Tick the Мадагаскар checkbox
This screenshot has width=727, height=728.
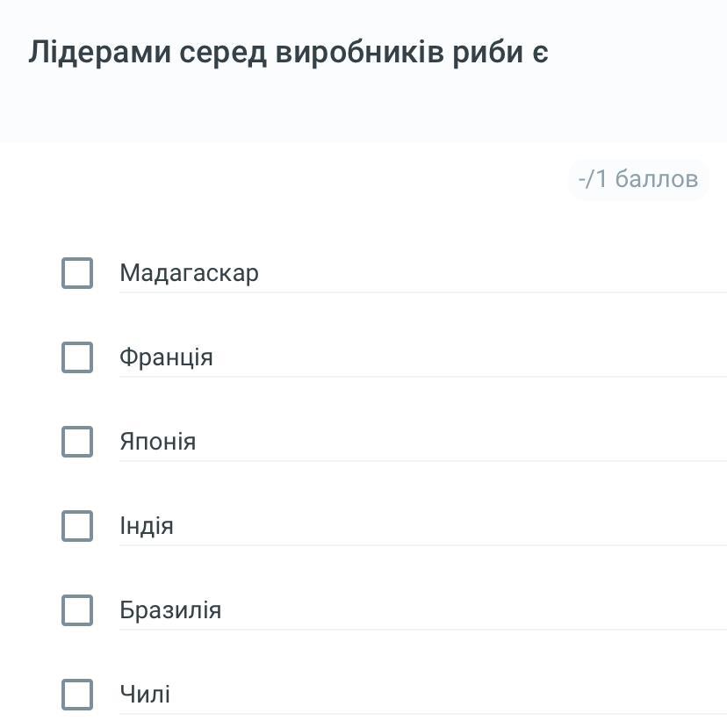point(77,273)
